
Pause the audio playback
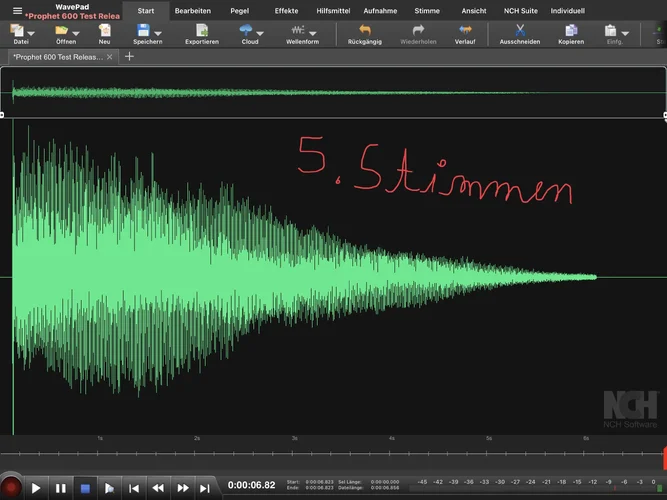(61, 488)
